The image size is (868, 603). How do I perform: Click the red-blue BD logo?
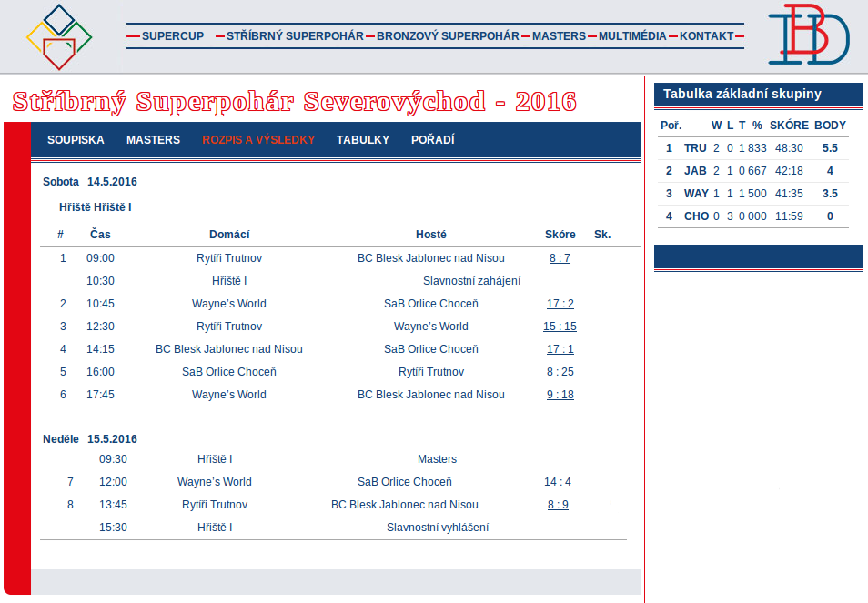coord(808,35)
